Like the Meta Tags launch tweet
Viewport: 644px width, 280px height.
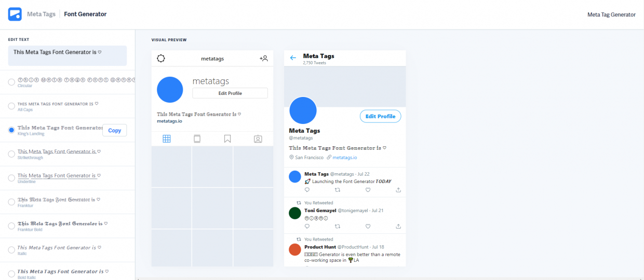[368, 190]
